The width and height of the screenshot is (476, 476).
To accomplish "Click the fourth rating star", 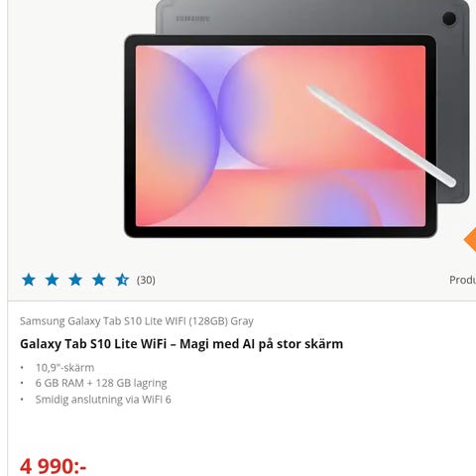I will pyautogui.click(x=99, y=280).
